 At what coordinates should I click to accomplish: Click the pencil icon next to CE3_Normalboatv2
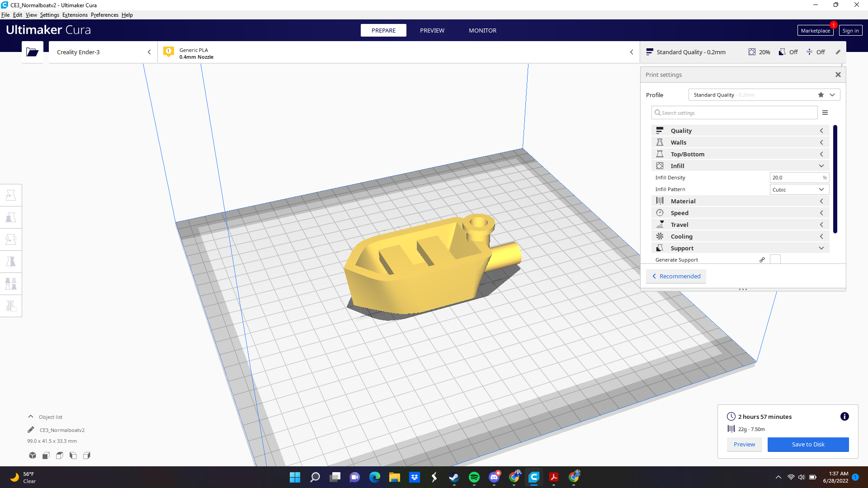click(31, 430)
